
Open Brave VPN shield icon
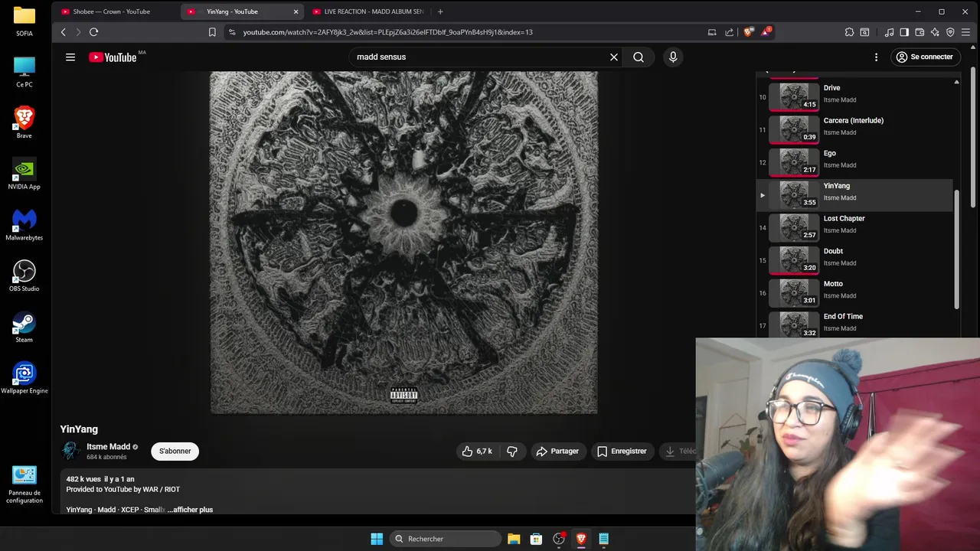point(950,32)
